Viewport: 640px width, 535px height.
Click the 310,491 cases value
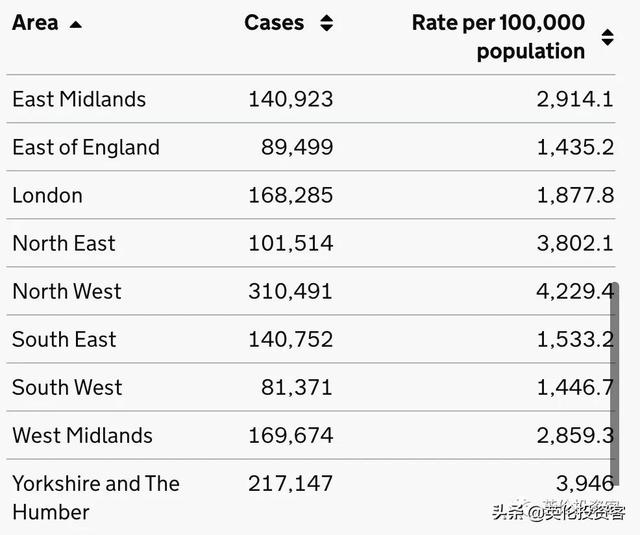pos(290,291)
